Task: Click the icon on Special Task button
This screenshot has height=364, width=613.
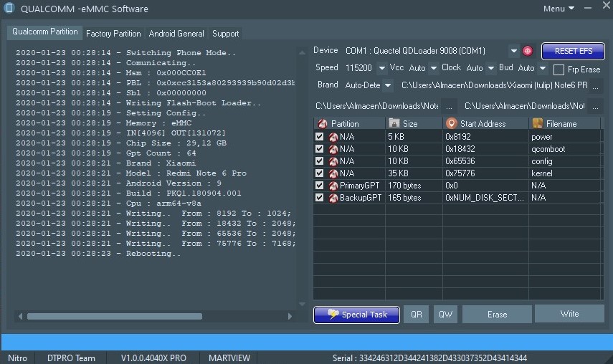Action: pyautogui.click(x=333, y=314)
